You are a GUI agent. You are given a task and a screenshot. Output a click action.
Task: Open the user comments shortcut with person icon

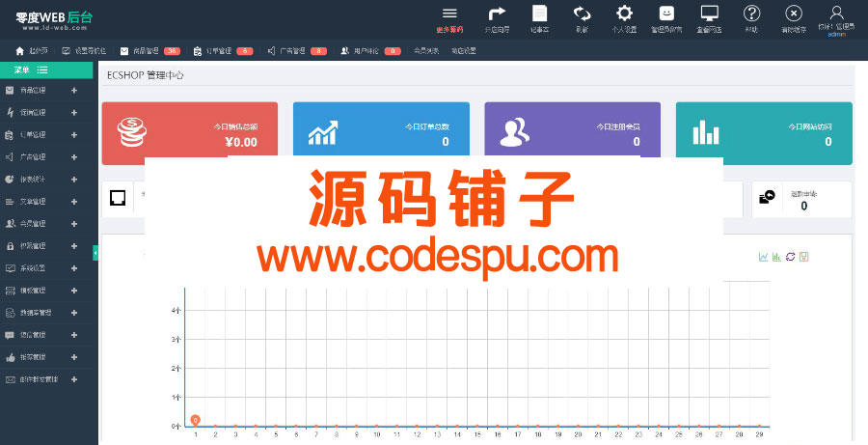(370, 51)
